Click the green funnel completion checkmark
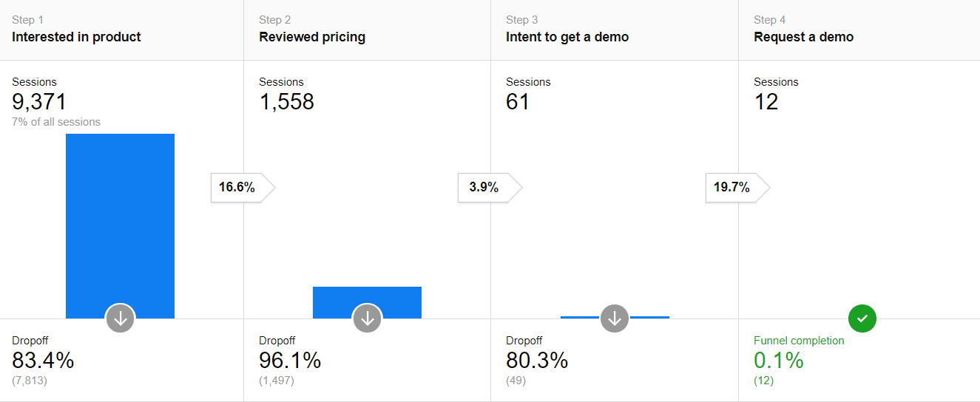Image resolution: width=980 pixels, height=402 pixels. point(862,318)
